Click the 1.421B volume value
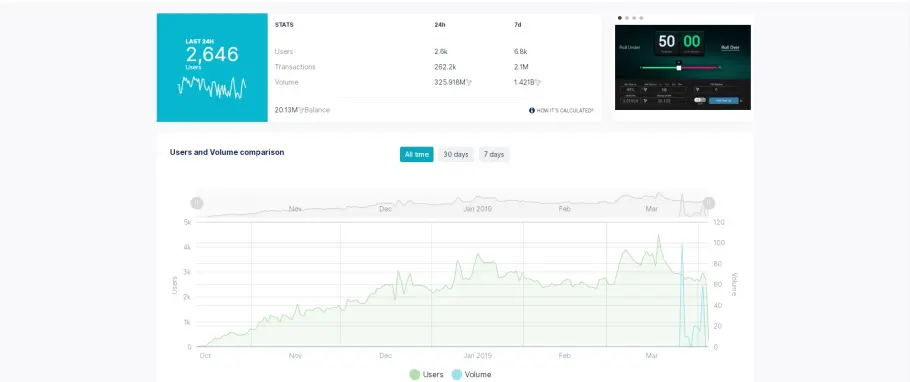Screen dimensions: 910x382 pyautogui.click(x=524, y=82)
